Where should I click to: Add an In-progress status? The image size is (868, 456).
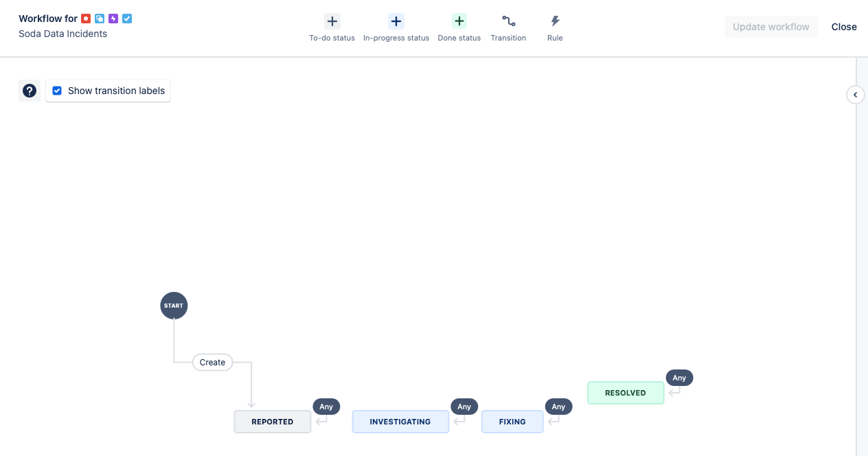396,21
